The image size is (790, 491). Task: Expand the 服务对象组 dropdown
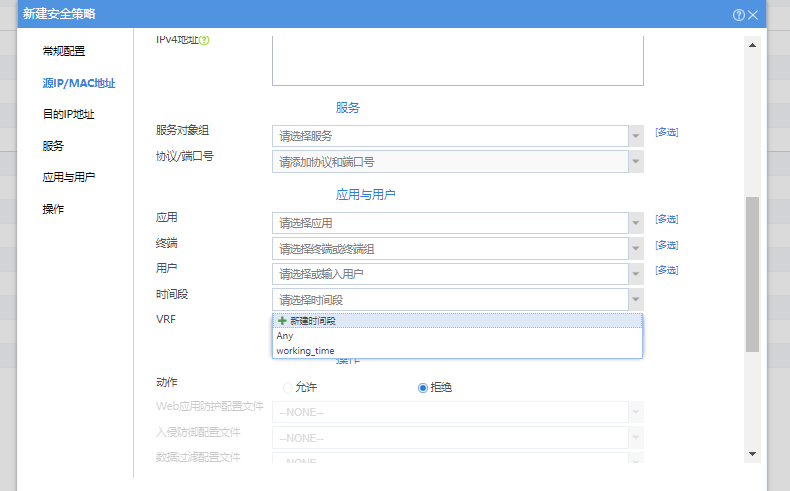[x=635, y=136]
